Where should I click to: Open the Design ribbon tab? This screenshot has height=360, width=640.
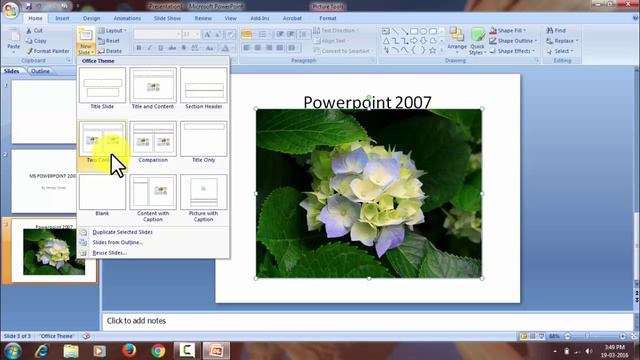click(x=91, y=18)
